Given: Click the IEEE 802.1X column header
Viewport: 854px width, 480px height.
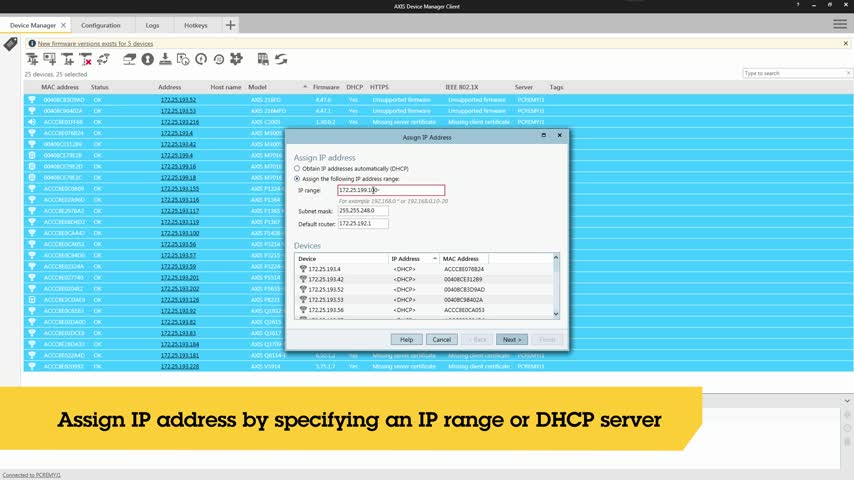Looking at the screenshot, I should point(462,87).
